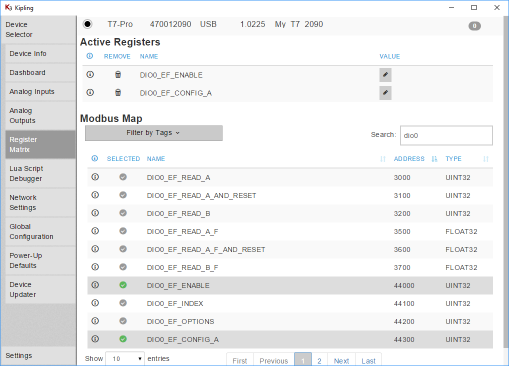Remove DIO0_EF_CONFIG_A using its trash icon
509x366 pixels.
118,93
